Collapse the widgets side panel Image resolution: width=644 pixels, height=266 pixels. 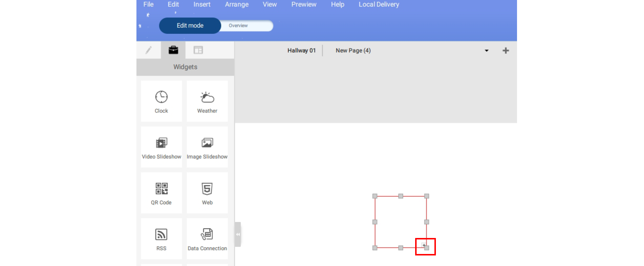coord(238,234)
